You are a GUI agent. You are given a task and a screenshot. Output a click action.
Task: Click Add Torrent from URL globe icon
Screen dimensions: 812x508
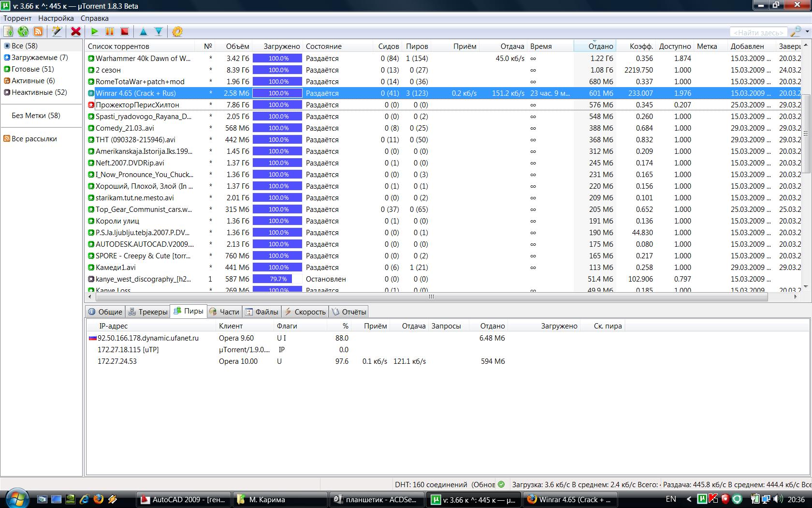click(x=23, y=31)
